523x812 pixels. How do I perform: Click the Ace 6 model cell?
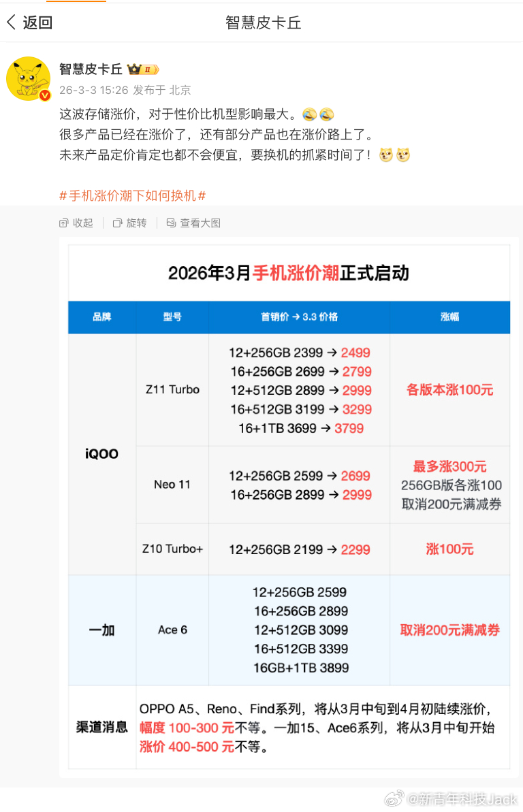pyautogui.click(x=172, y=630)
